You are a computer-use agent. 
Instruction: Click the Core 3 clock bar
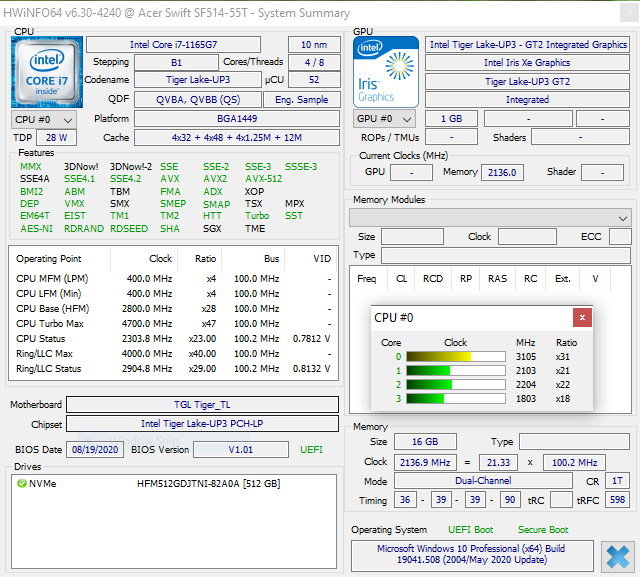(x=455, y=398)
